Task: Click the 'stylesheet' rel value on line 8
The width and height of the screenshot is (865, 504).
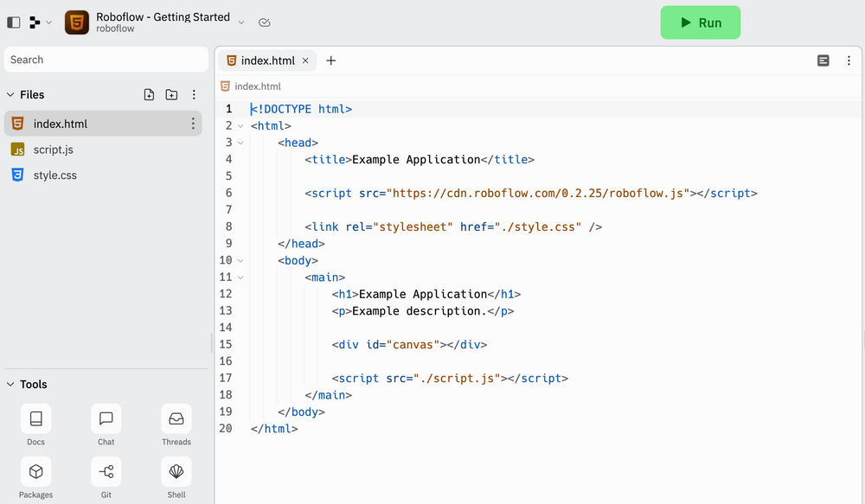Action: 413,226
